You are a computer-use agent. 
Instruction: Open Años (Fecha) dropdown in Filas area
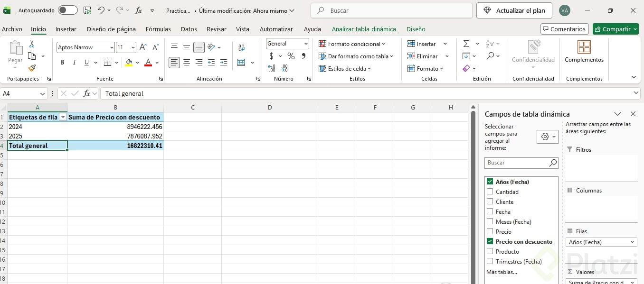tap(633, 242)
